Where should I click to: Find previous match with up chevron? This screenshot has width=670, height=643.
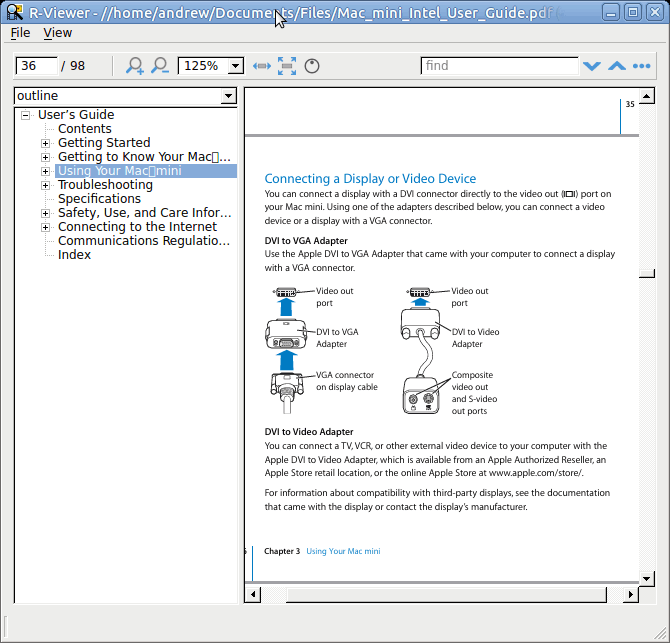point(617,66)
